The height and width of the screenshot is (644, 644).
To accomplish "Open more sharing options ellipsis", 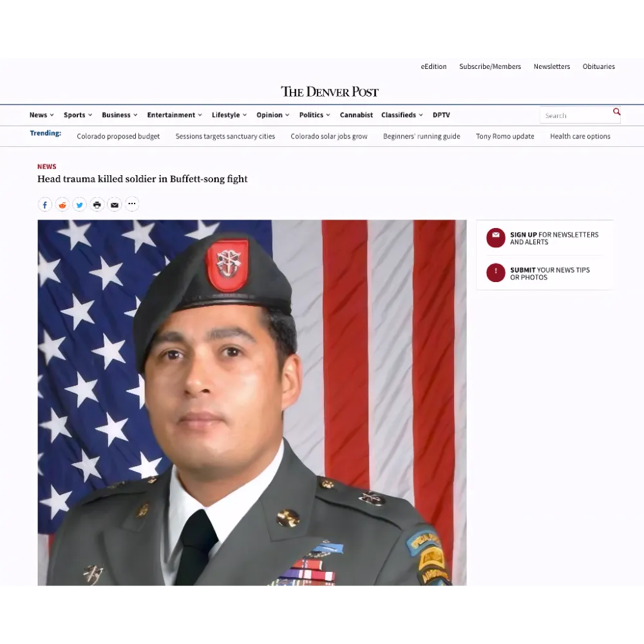I will pyautogui.click(x=132, y=204).
